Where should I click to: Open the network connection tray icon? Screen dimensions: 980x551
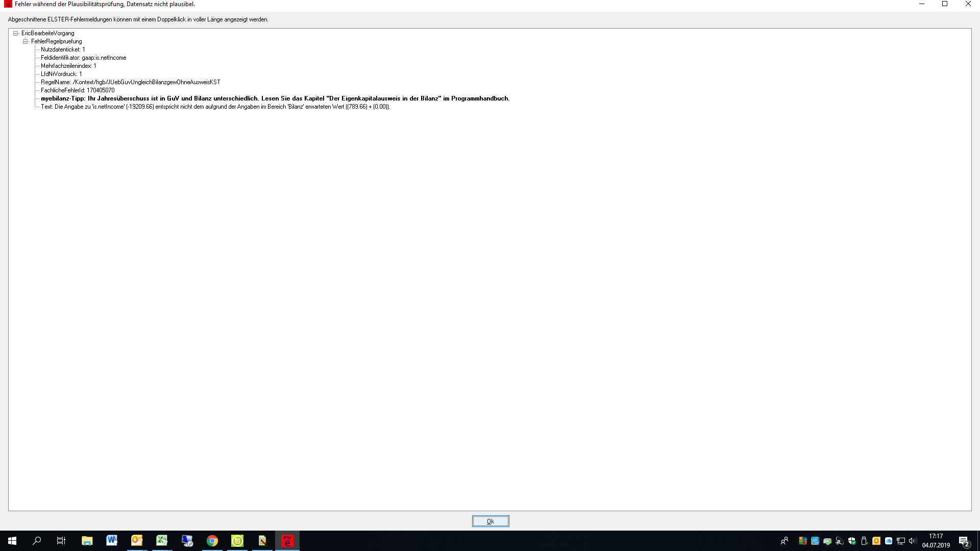pyautogui.click(x=901, y=541)
